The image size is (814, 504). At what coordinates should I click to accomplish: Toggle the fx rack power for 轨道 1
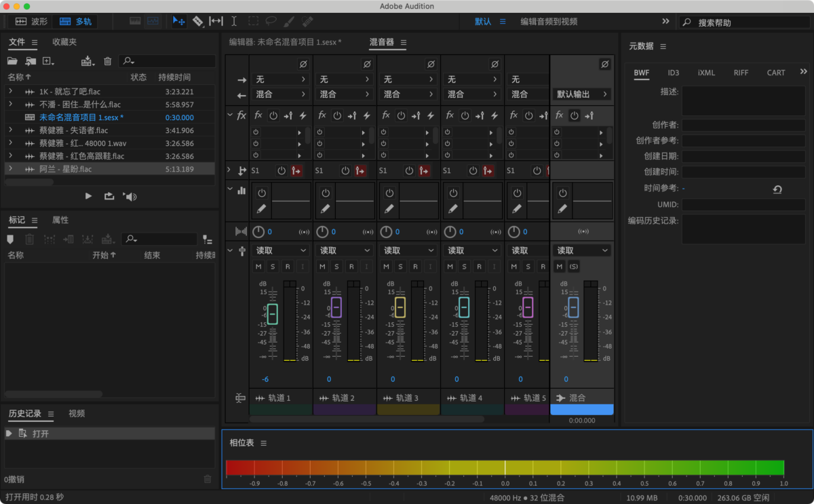click(273, 115)
